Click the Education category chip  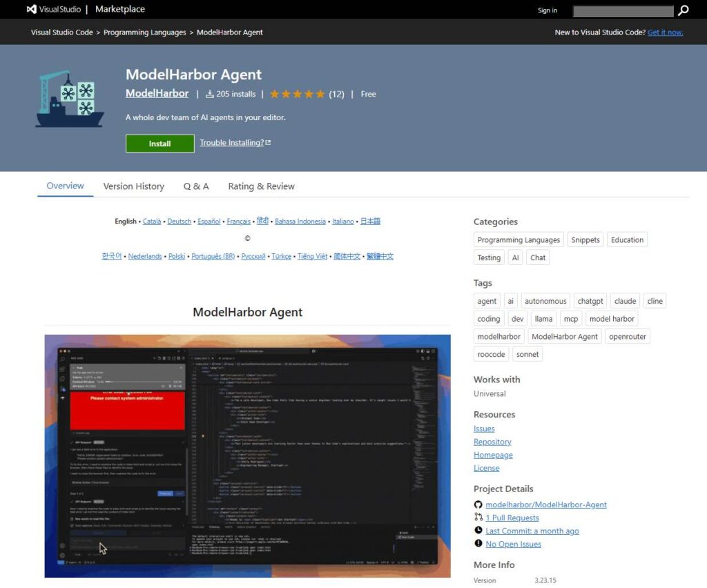627,239
